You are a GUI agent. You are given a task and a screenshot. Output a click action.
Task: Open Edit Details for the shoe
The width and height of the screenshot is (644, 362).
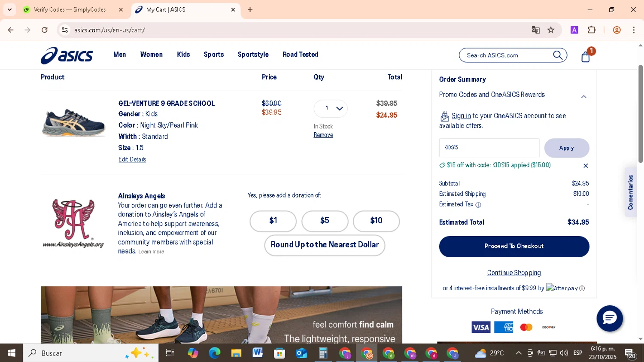[132, 159]
